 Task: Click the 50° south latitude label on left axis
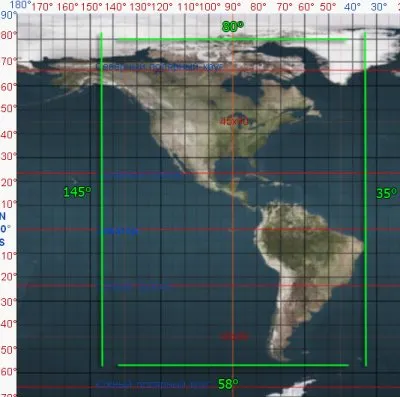tap(9, 350)
